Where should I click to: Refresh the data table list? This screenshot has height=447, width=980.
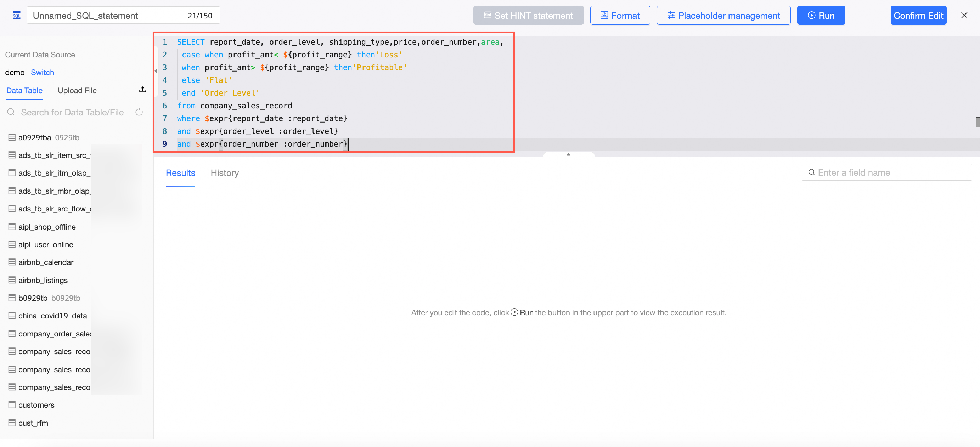139,112
